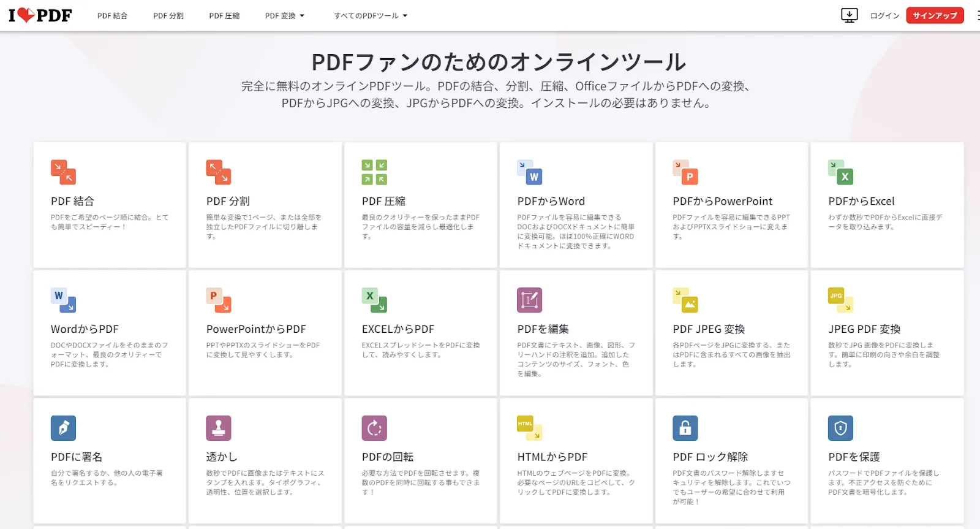980x529 pixels.
Task: Select the 透かし watermark stamp icon
Action: (x=219, y=428)
